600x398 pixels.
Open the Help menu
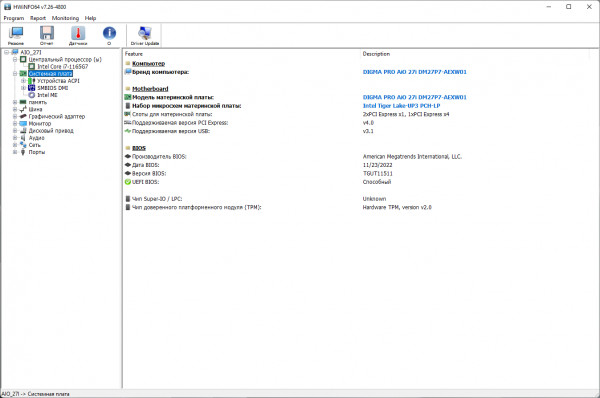[90, 18]
